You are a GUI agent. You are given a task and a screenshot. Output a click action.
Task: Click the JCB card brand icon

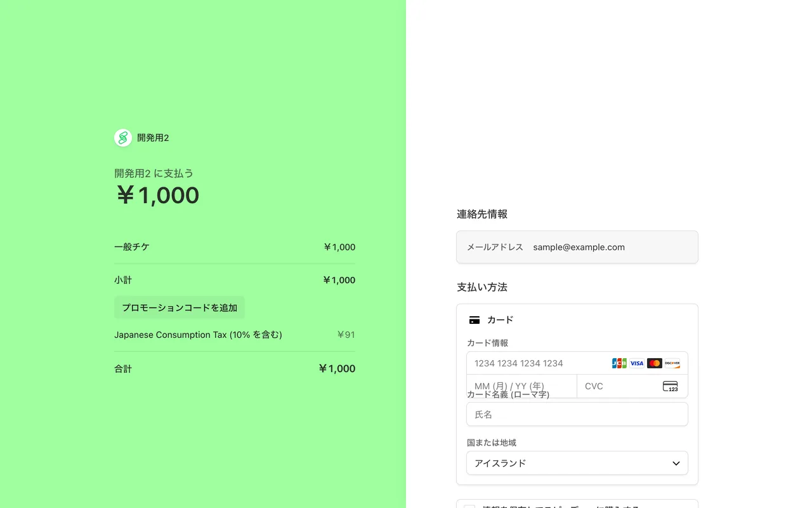click(619, 363)
